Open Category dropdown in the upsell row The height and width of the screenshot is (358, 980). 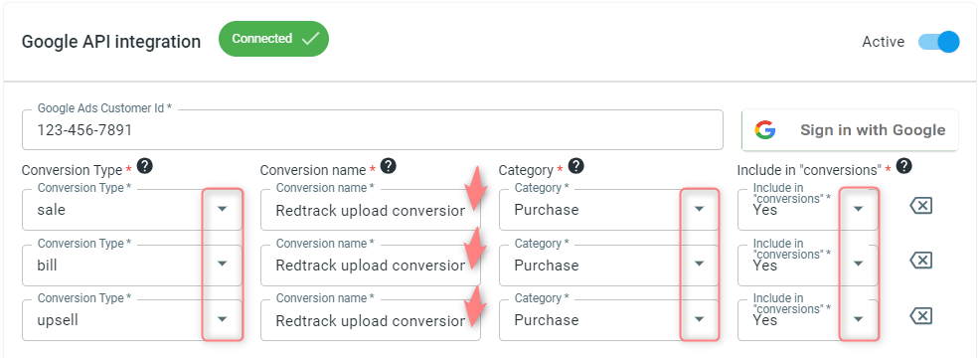(700, 319)
